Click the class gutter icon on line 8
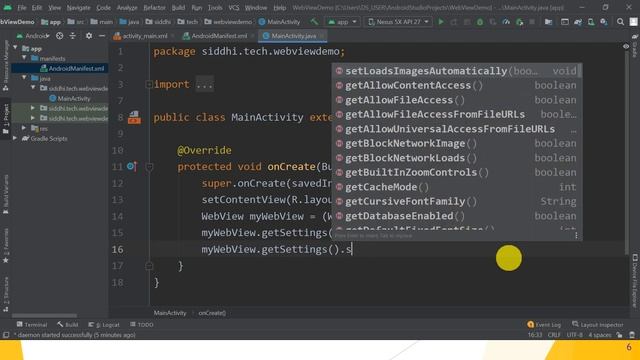640x360 pixels. 134,118
